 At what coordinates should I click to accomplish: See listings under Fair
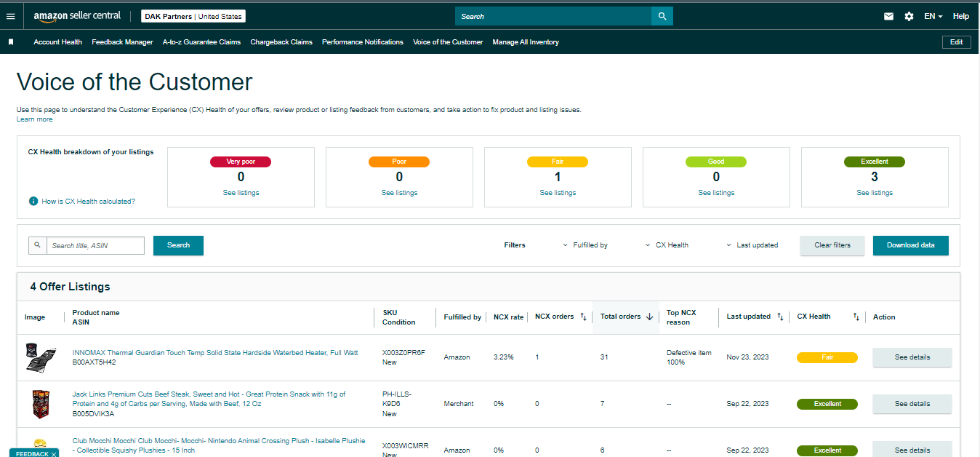(558, 193)
